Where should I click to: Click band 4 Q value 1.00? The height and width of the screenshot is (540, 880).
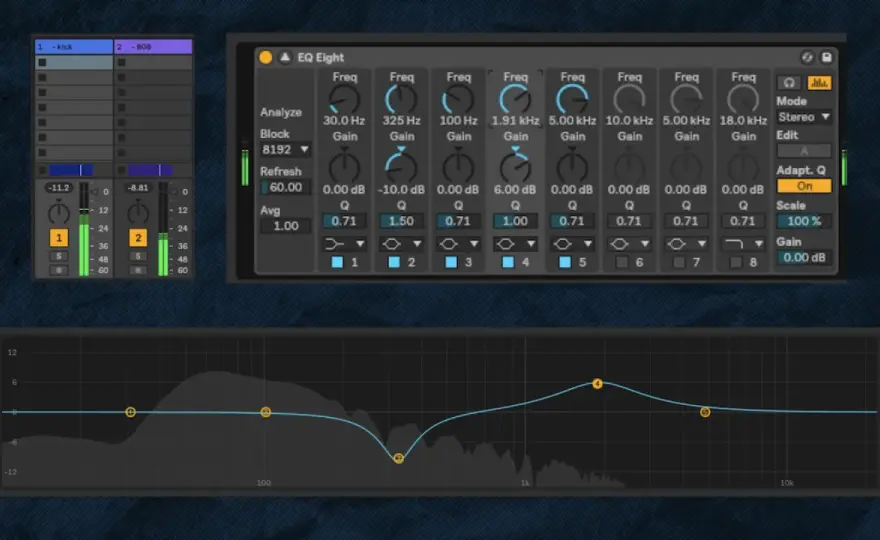tap(515, 221)
